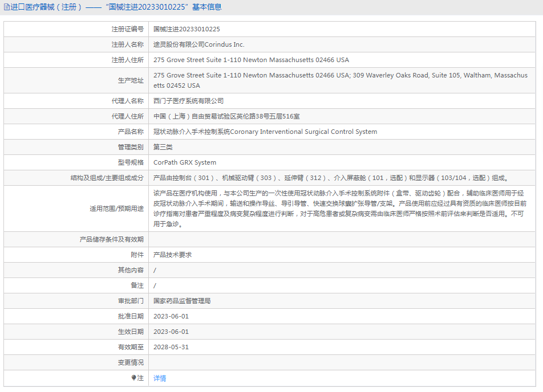Select agent address 中国（上海）自由贸易试验区英伦路38号
The height and width of the screenshot is (392, 543).
click(x=226, y=116)
